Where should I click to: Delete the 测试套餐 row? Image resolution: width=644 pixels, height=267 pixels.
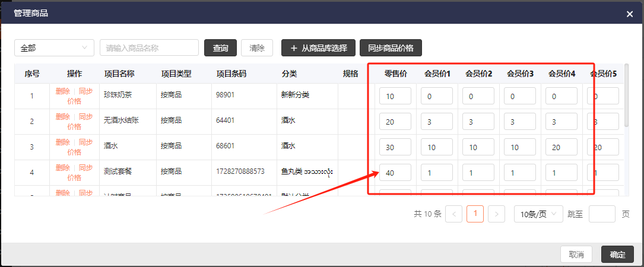pyautogui.click(x=62, y=168)
